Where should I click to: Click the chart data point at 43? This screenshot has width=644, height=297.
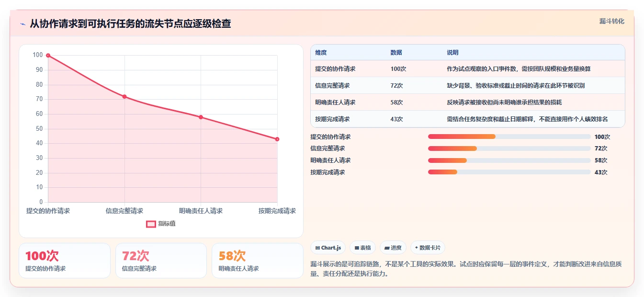pyautogui.click(x=277, y=139)
